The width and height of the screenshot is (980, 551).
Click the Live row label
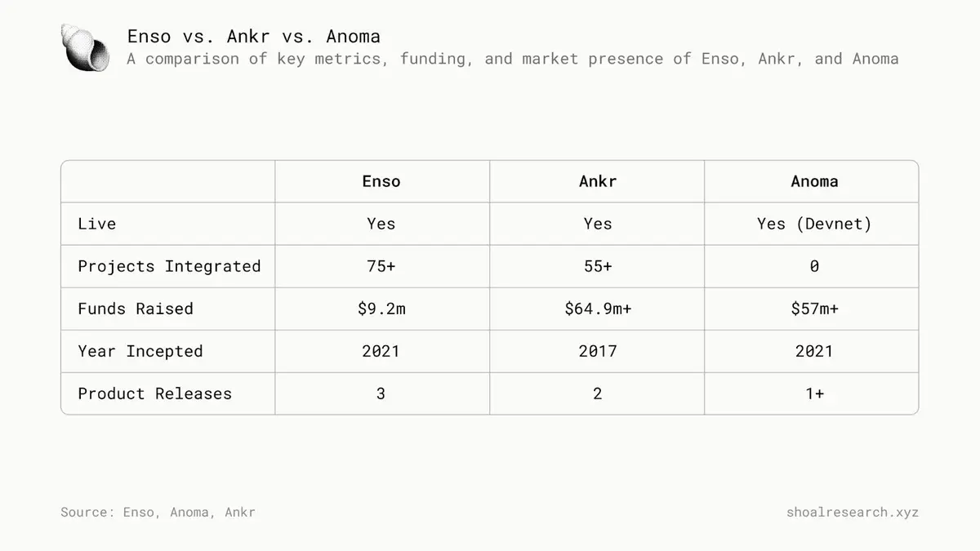tap(97, 224)
